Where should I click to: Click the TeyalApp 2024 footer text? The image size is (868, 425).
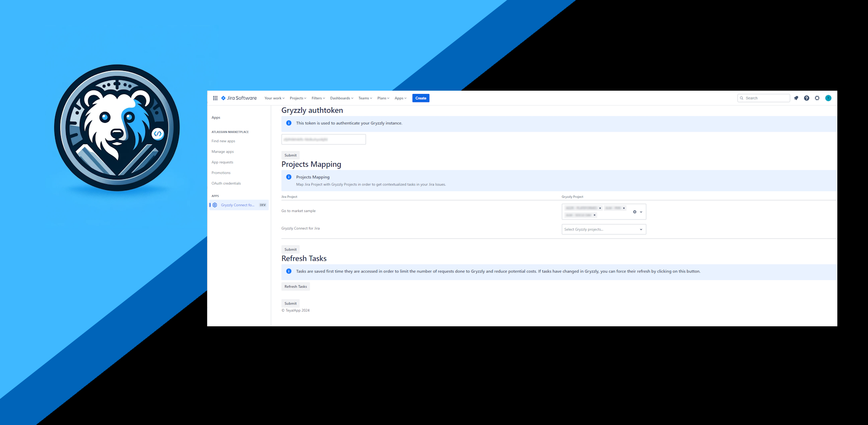[295, 311]
